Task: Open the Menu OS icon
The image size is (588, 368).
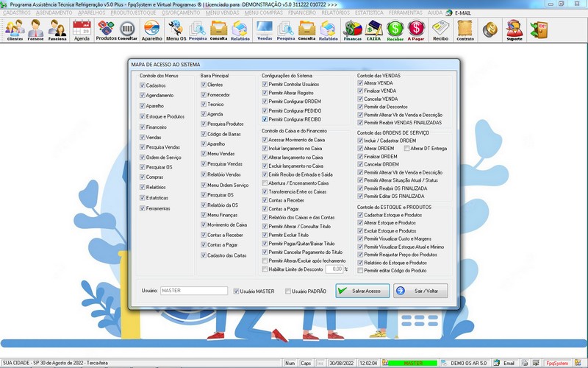Action: (176, 30)
